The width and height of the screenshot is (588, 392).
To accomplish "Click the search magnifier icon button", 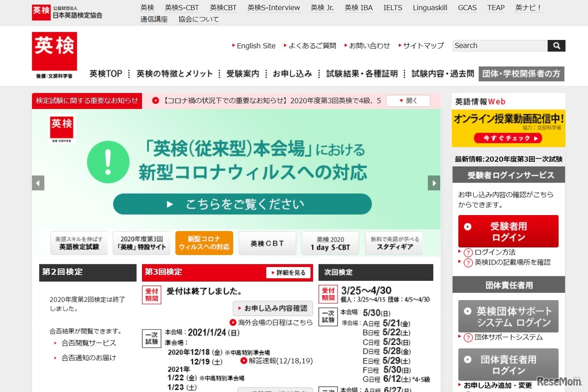I will point(556,46).
